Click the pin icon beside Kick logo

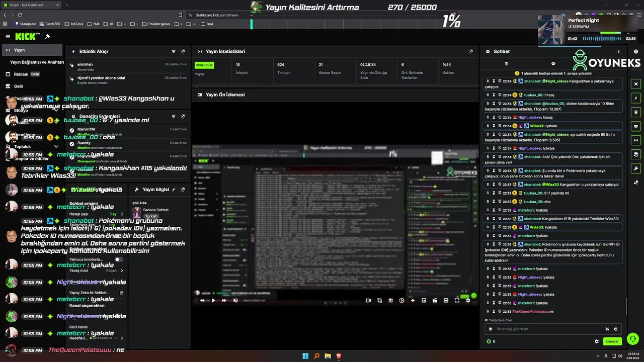pyautogui.click(x=47, y=36)
